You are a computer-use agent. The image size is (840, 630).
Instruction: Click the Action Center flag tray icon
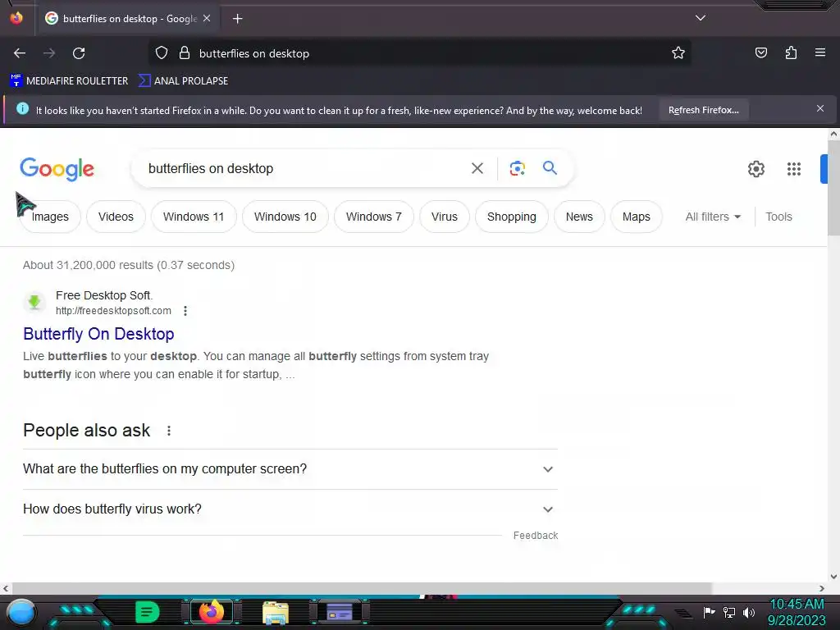(x=709, y=612)
